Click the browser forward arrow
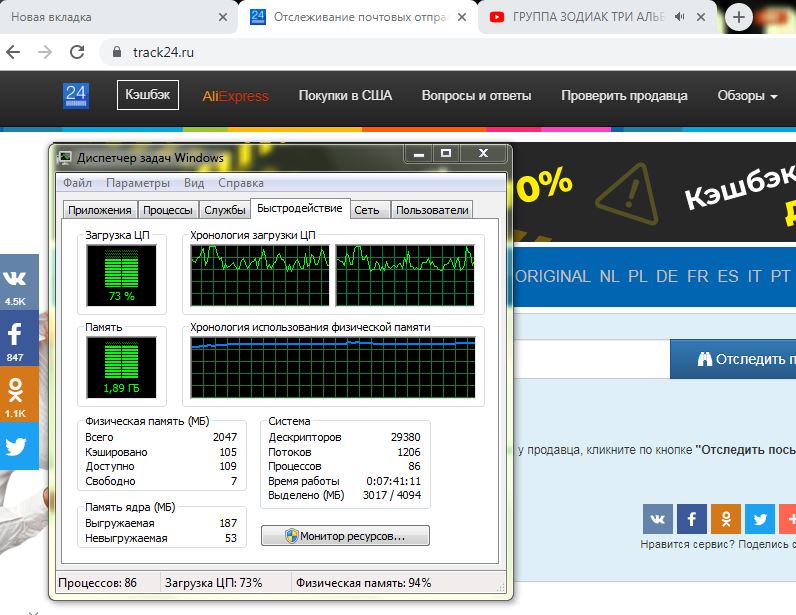Screen dimensions: 796x615 point(45,52)
